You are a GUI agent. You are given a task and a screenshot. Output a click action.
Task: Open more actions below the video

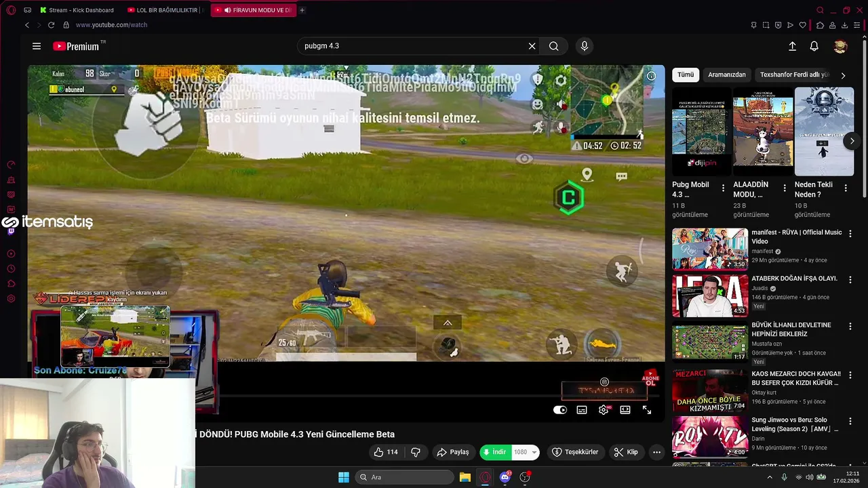click(x=656, y=452)
